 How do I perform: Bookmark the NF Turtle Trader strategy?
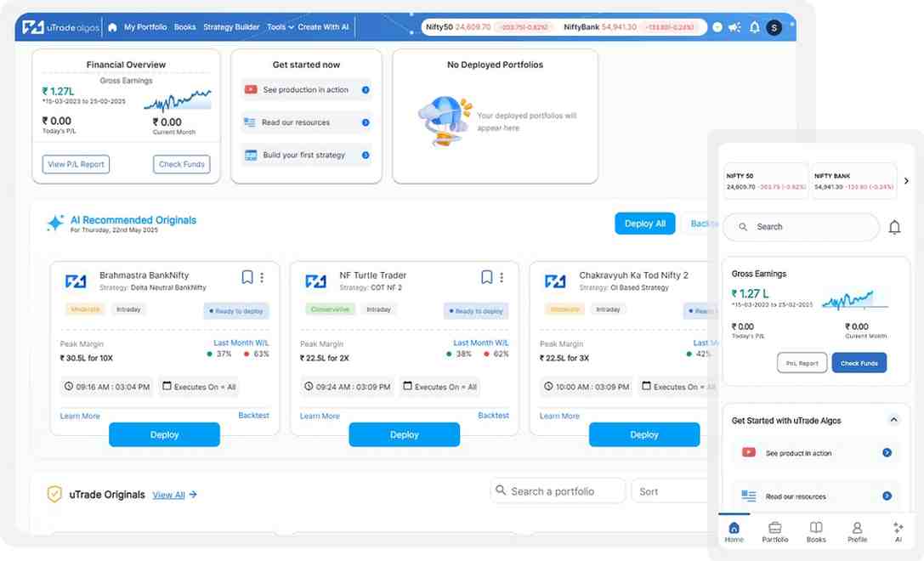[487, 277]
